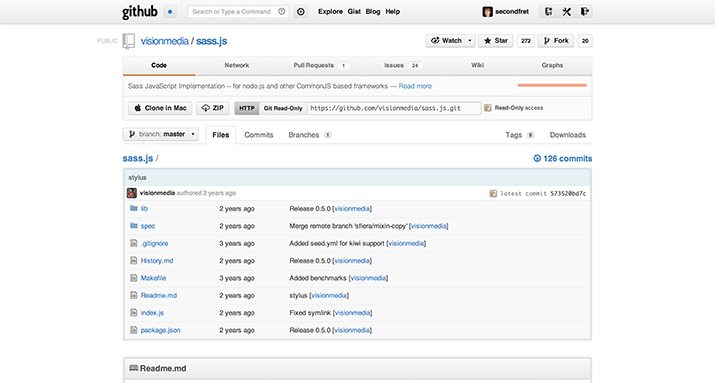Click Clone in Mac button

tap(160, 108)
